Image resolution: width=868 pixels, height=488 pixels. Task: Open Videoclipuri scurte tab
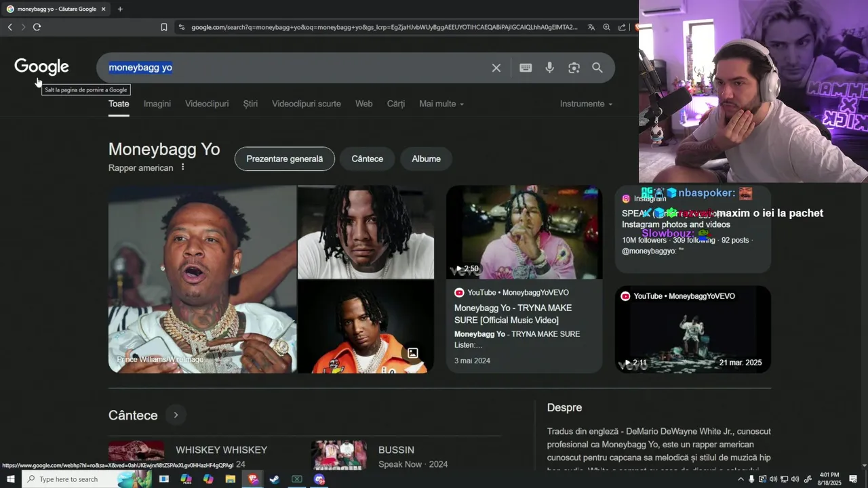[x=307, y=104]
